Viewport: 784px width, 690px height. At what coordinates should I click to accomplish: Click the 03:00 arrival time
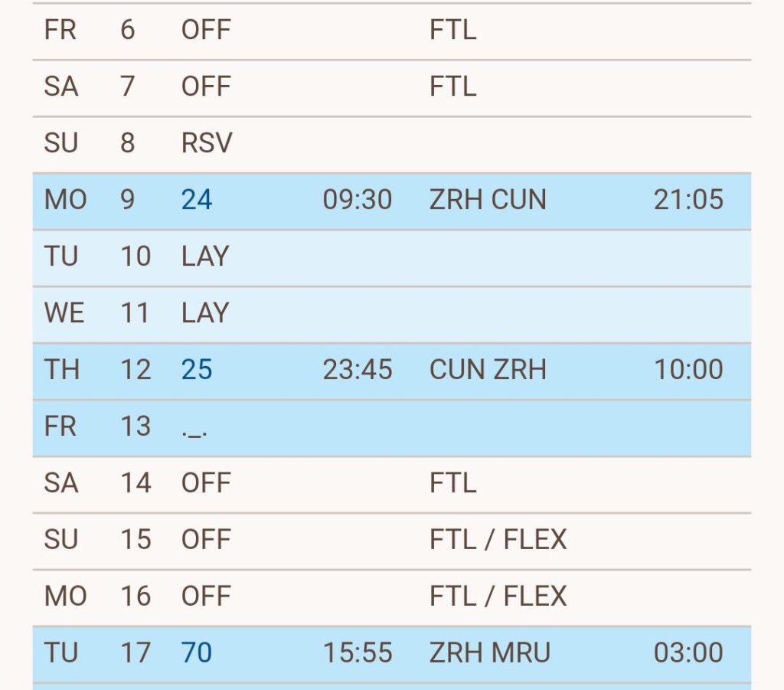[688, 654]
